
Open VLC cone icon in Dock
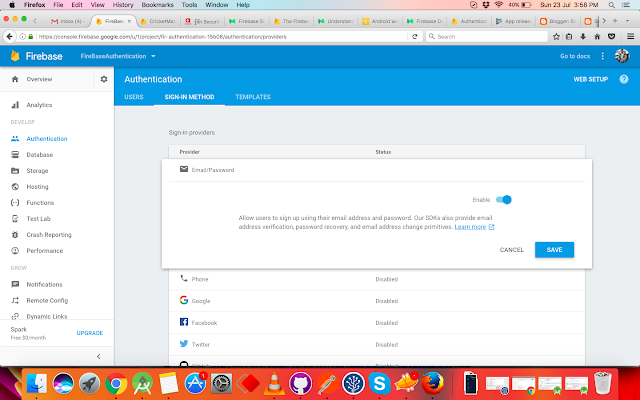[274, 384]
